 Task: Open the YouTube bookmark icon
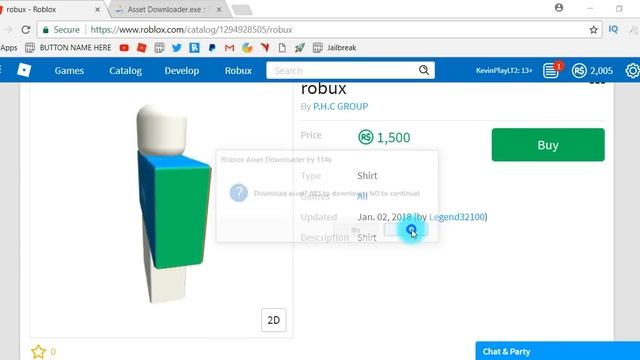pyautogui.click(x=124, y=48)
